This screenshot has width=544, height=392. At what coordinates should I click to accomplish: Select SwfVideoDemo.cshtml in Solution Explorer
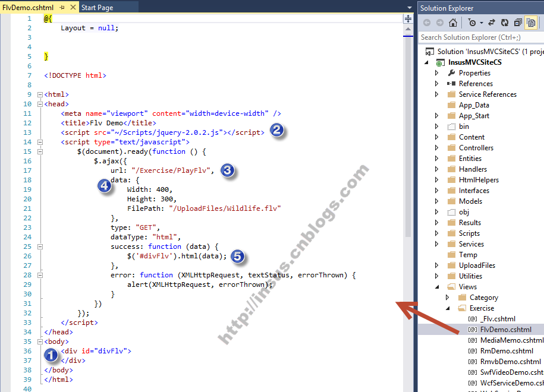[512, 372]
